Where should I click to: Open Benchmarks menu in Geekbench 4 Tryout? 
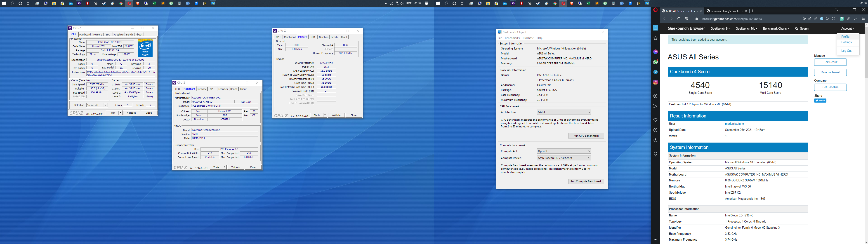pyautogui.click(x=512, y=38)
